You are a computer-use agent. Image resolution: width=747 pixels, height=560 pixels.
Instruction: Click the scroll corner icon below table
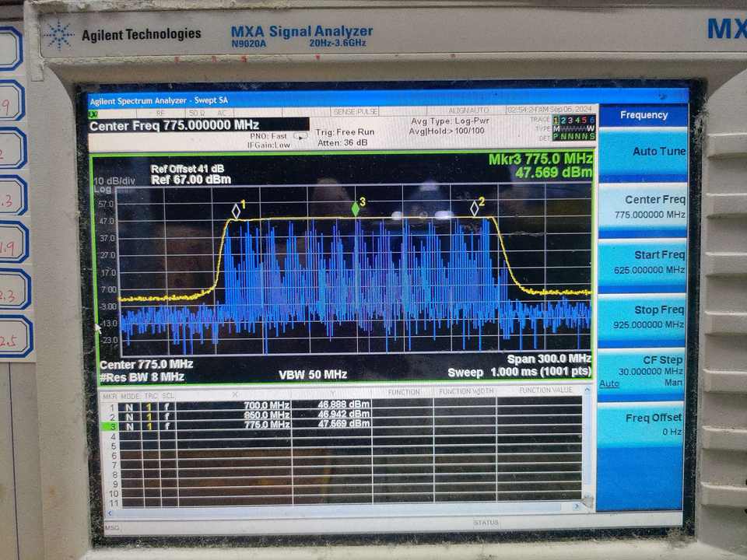[588, 502]
